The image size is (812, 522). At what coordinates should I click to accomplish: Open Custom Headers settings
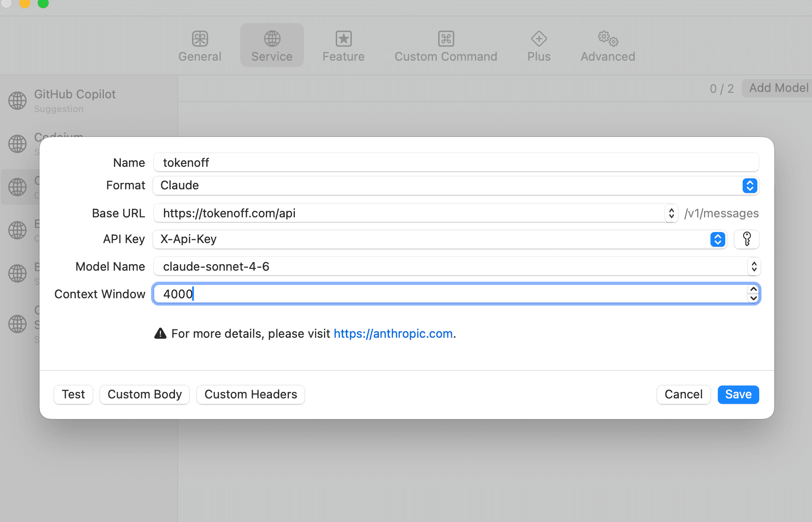pyautogui.click(x=251, y=394)
